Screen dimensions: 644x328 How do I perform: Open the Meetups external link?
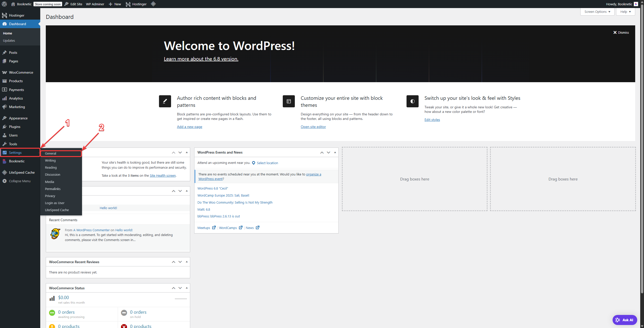click(207, 228)
